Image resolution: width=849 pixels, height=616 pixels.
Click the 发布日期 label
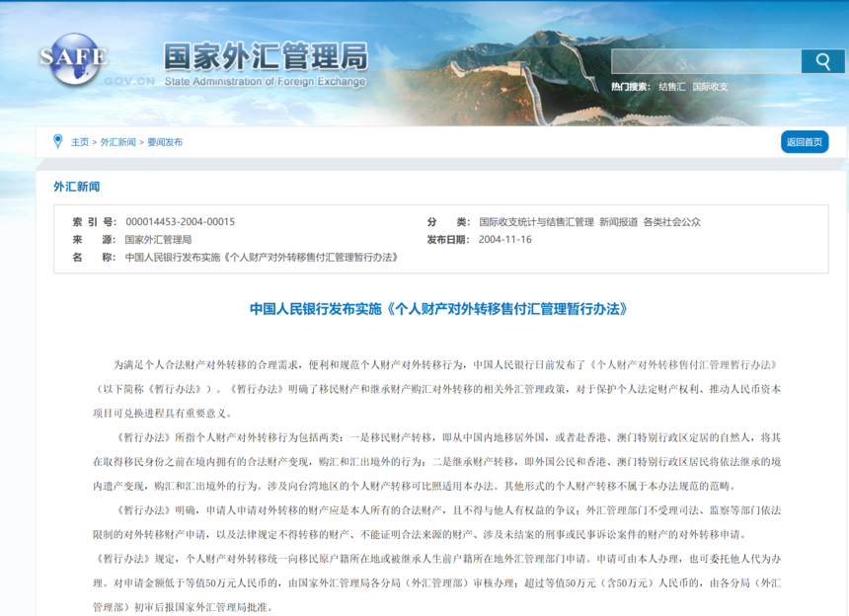pos(448,239)
